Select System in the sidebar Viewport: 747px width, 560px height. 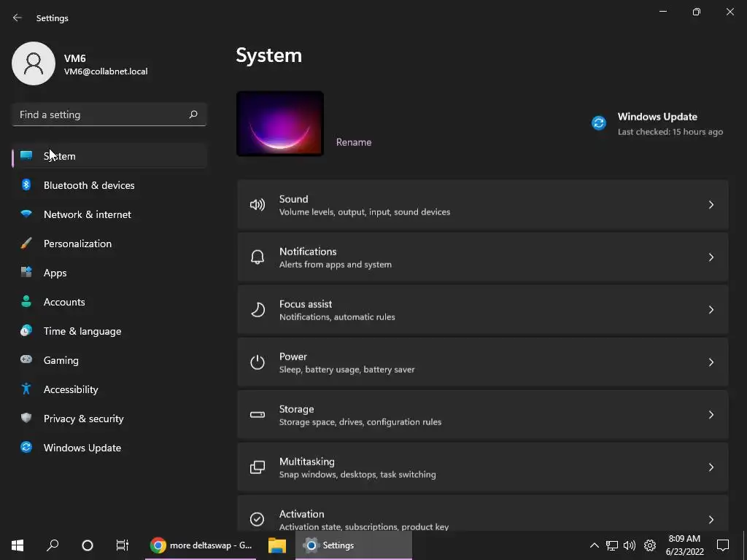click(x=109, y=156)
